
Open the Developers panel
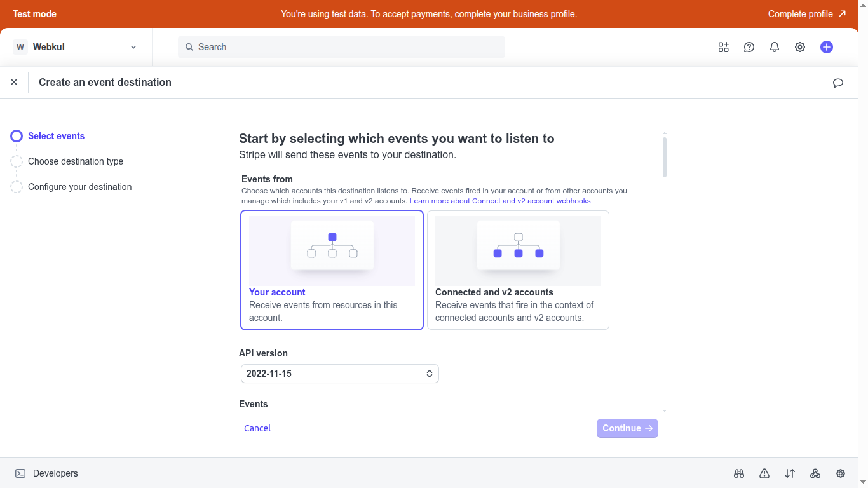pyautogui.click(x=46, y=473)
